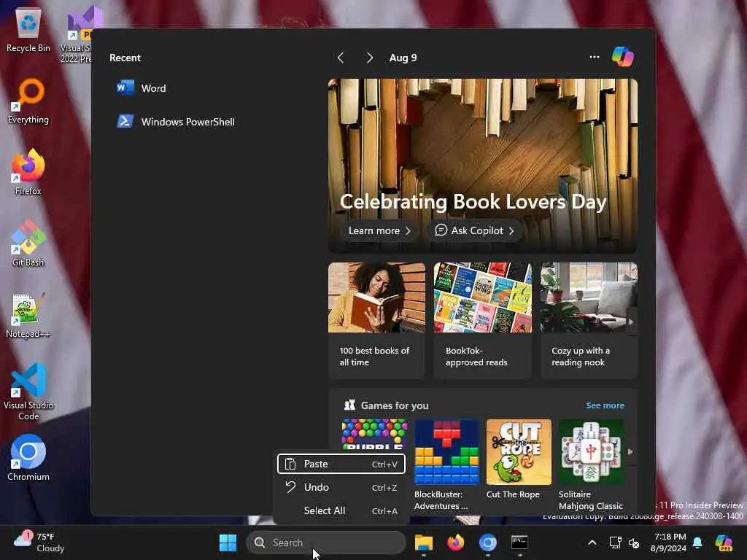This screenshot has height=560, width=747.
Task: Click the Games for you heading
Action: [x=395, y=405]
